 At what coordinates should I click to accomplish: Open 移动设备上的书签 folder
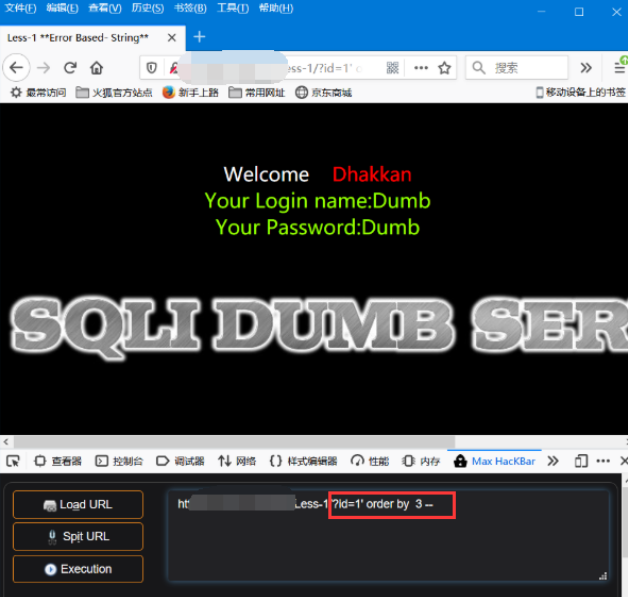(581, 92)
